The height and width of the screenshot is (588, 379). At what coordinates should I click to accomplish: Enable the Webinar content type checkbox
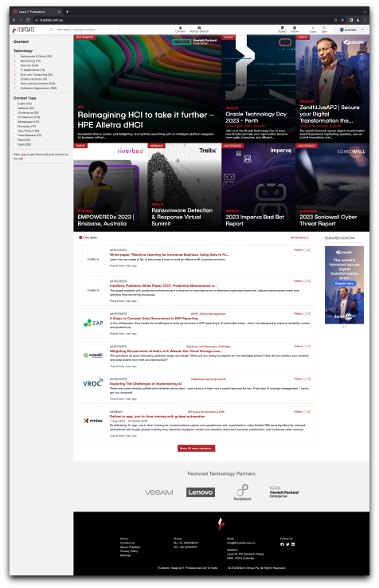[15, 108]
